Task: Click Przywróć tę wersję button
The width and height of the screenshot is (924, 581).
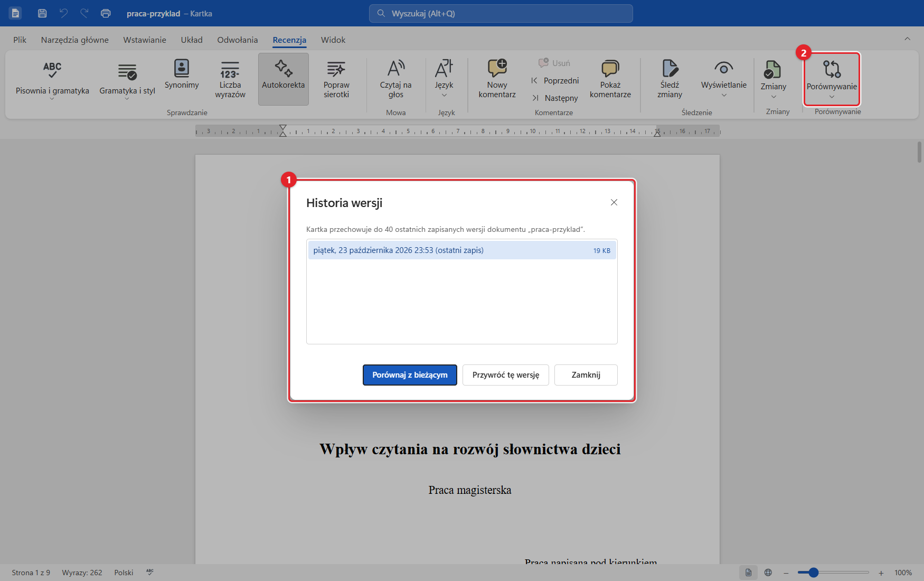Action: point(506,375)
